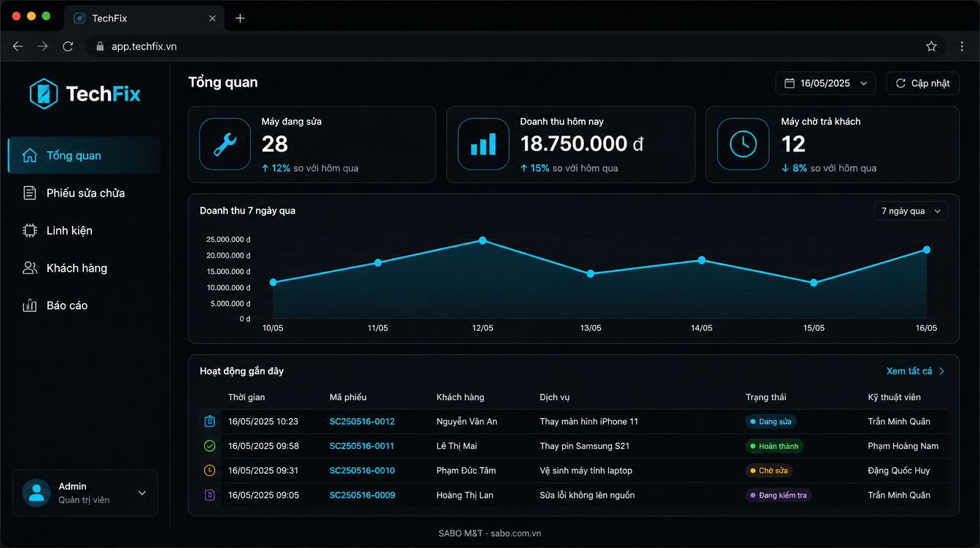This screenshot has height=548, width=980.
Task: Click the wrench icon for Máy đang sửa
Action: coord(225,144)
